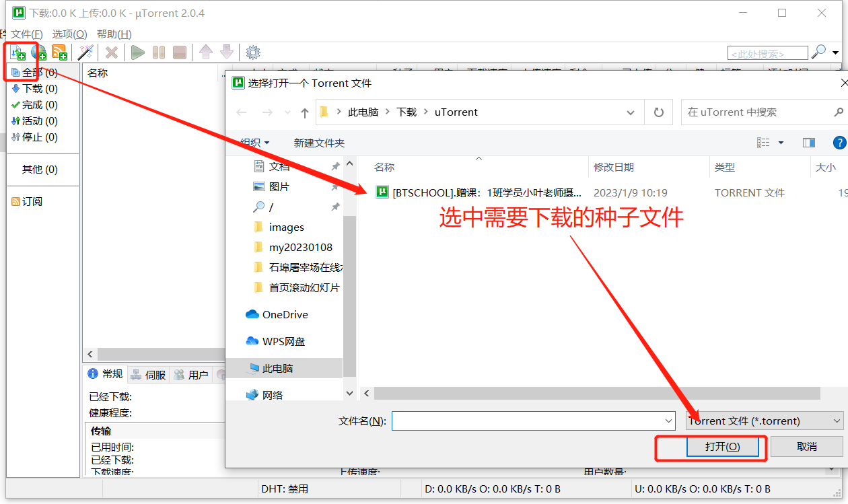848x504 pixels.
Task: Open view options dropdown arrow
Action: (781, 143)
